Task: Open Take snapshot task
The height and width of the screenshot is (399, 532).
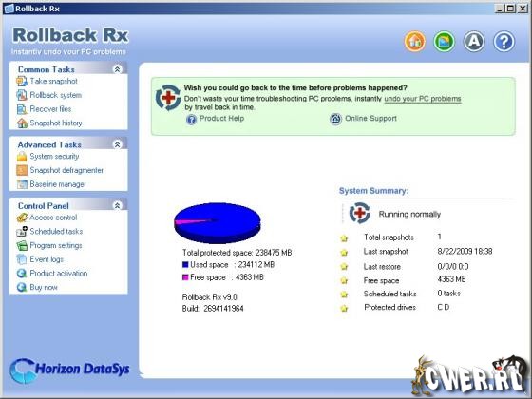Action: [x=53, y=81]
